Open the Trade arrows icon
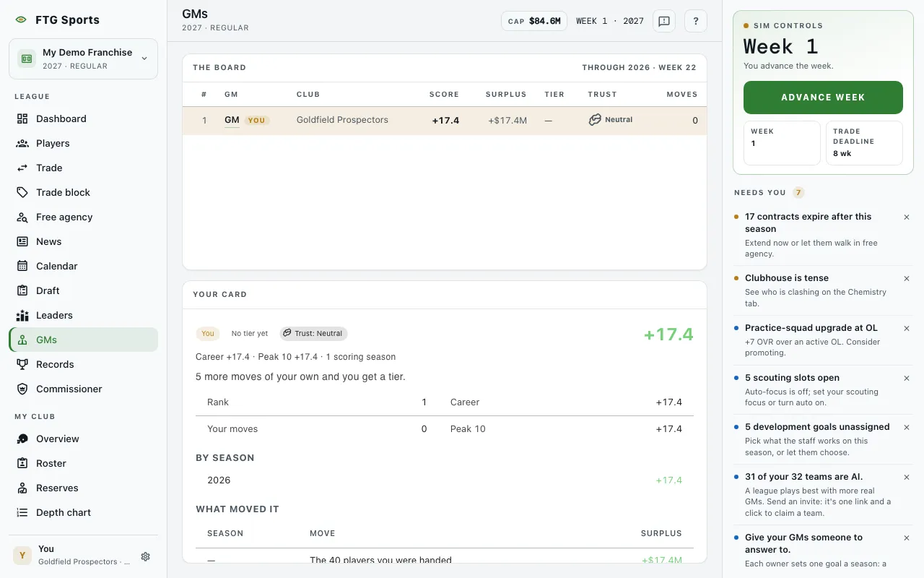 pos(22,168)
